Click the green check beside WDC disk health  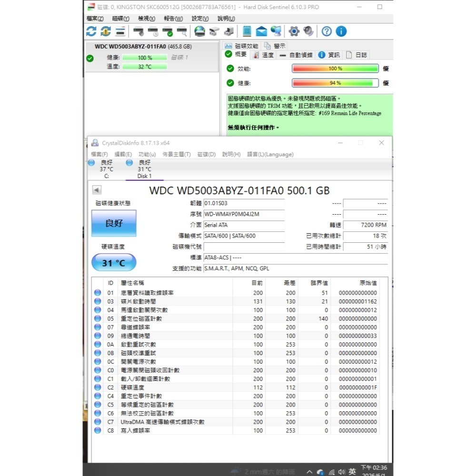tap(90, 58)
